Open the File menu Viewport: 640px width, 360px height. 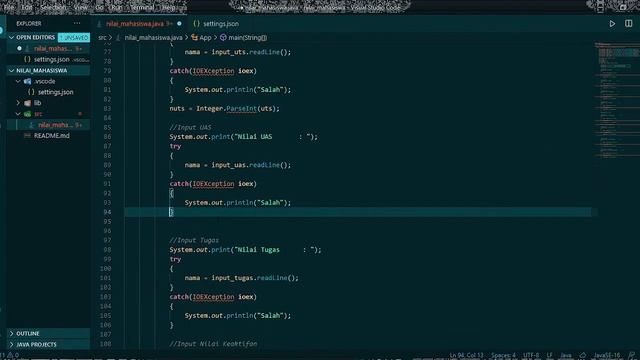(8, 7)
